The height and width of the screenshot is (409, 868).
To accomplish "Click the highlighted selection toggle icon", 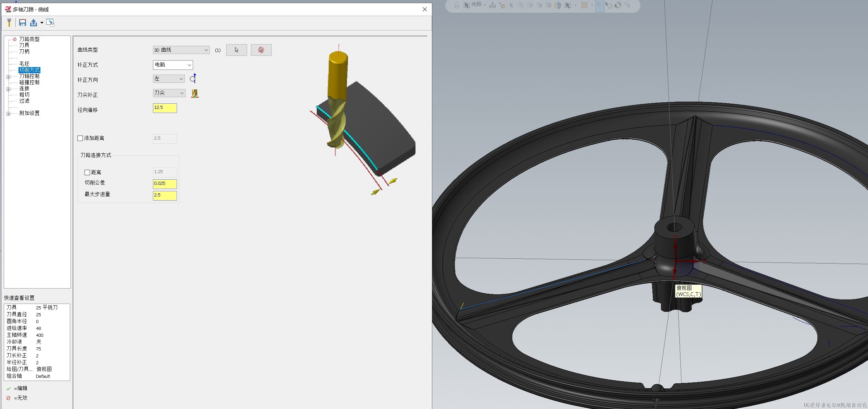I will [600, 5].
